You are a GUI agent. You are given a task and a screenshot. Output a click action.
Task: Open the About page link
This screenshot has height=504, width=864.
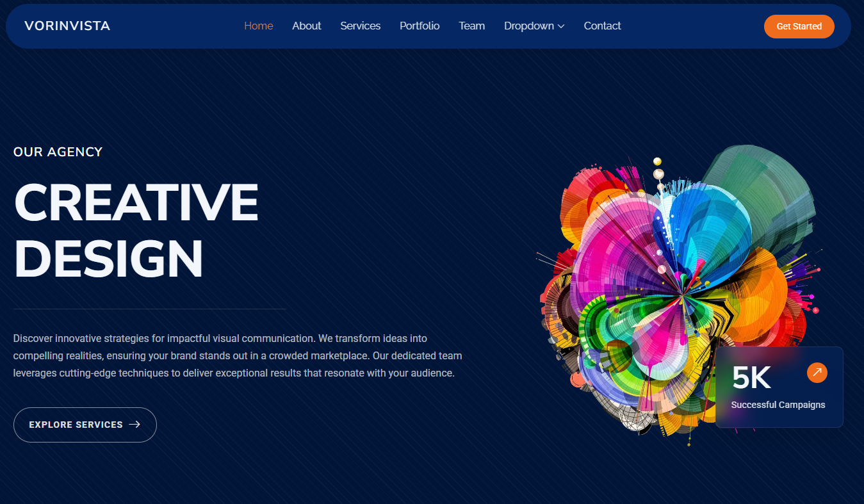click(307, 26)
